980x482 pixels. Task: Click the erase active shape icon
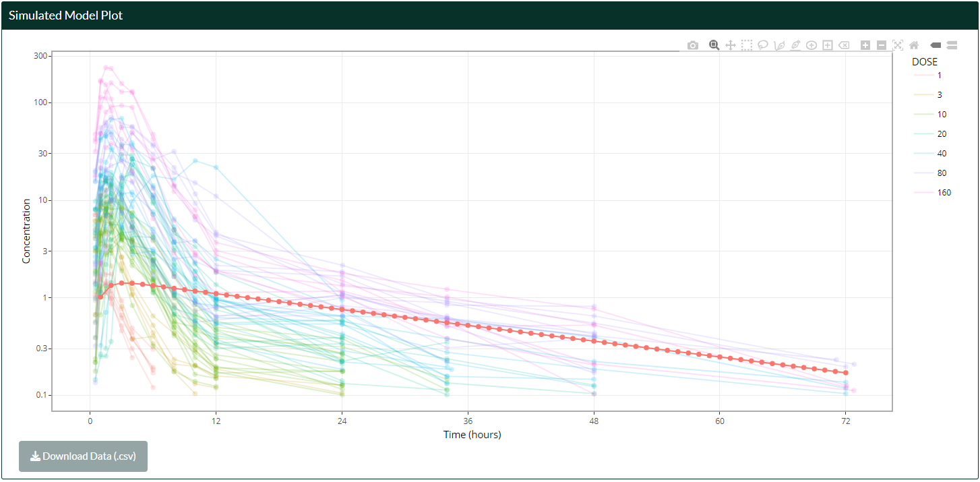[x=844, y=45]
